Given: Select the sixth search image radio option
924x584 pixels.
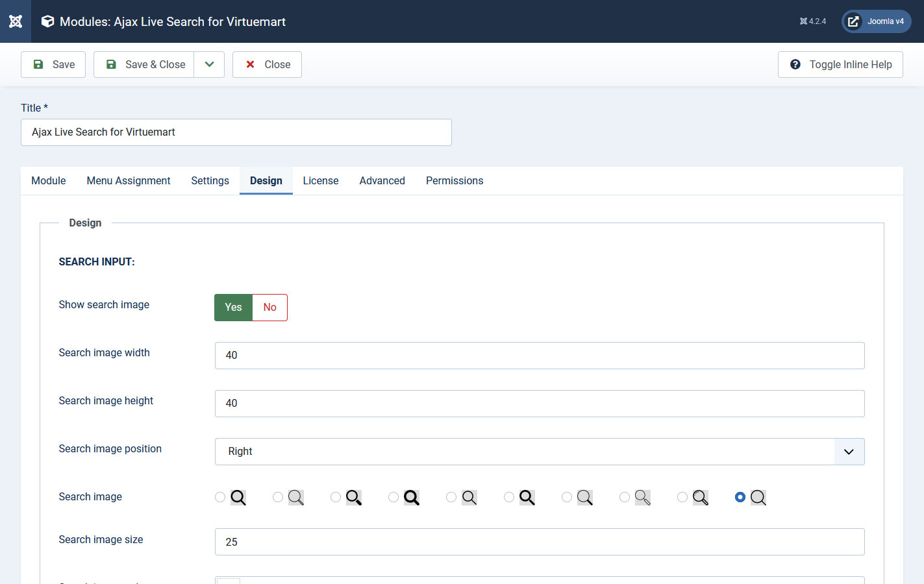Looking at the screenshot, I should click(x=509, y=497).
